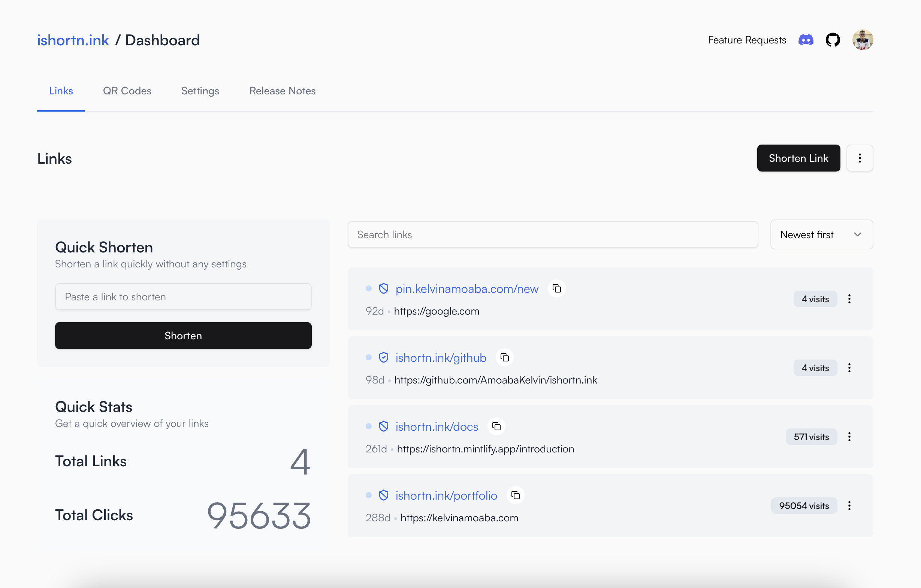921x588 pixels.
Task: Open the more options menu beside Shorten Link
Action: (860, 158)
